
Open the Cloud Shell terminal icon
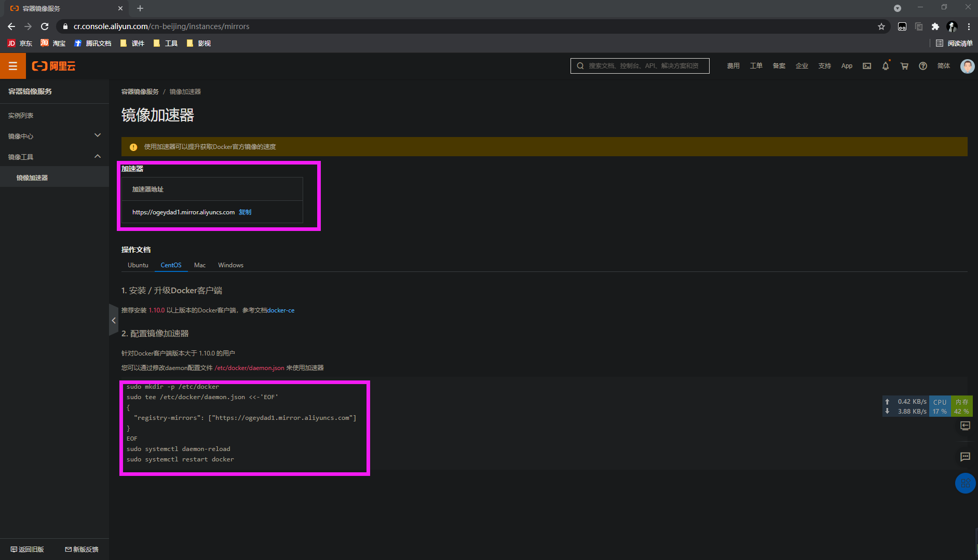(x=867, y=66)
